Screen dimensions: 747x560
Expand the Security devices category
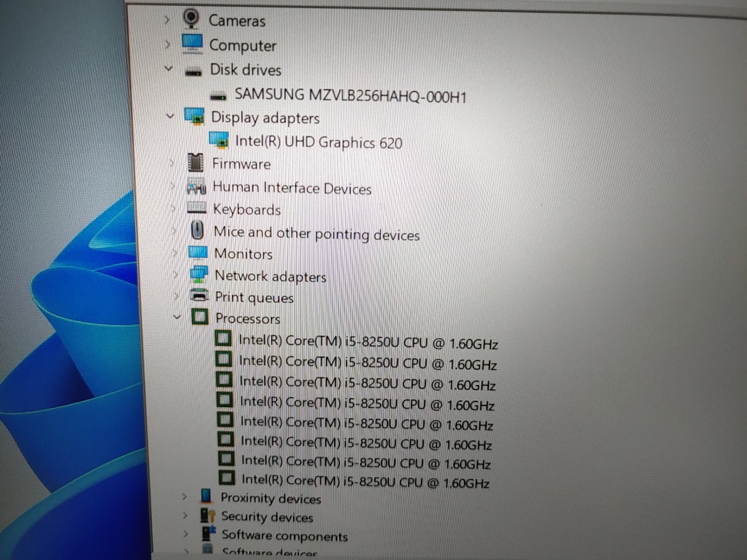tap(185, 515)
